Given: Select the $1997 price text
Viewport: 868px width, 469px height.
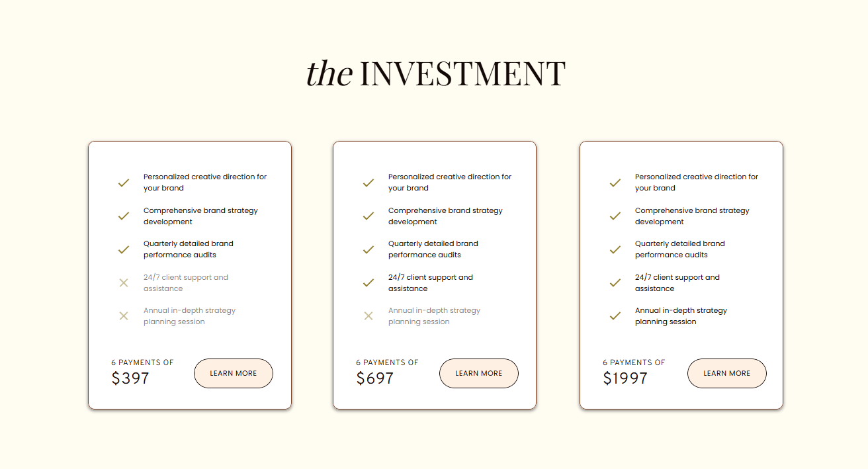Looking at the screenshot, I should pos(625,378).
